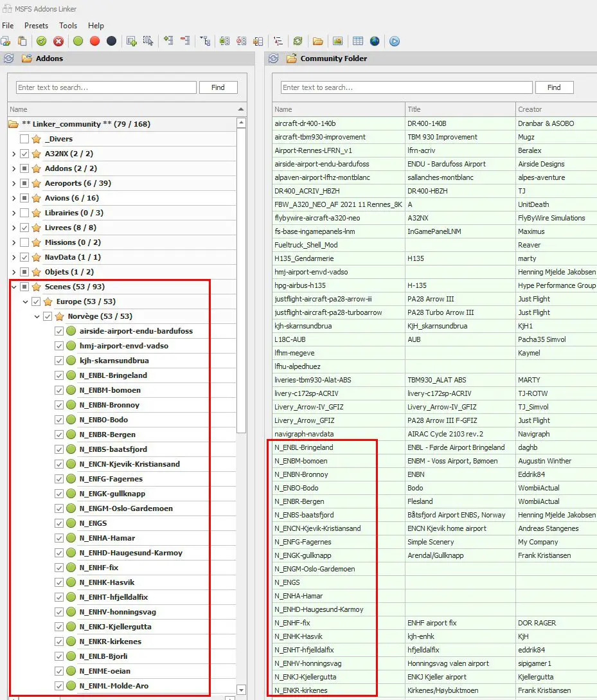This screenshot has height=700, width=597.
Task: Toggle the _Divers checkbox
Action: 24,139
